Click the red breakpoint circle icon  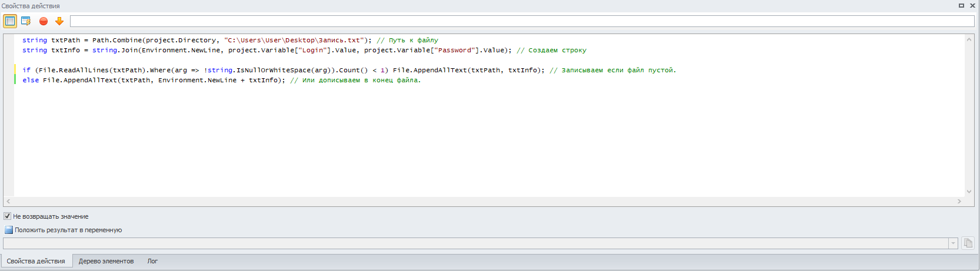point(44,21)
